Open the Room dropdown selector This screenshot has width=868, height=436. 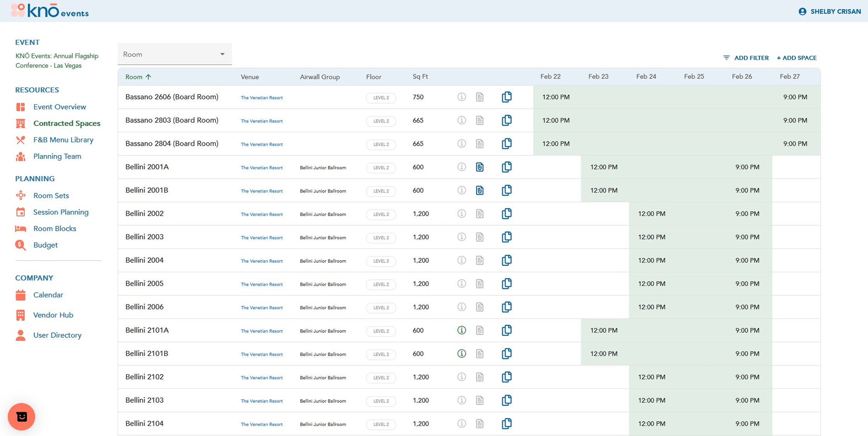click(174, 54)
